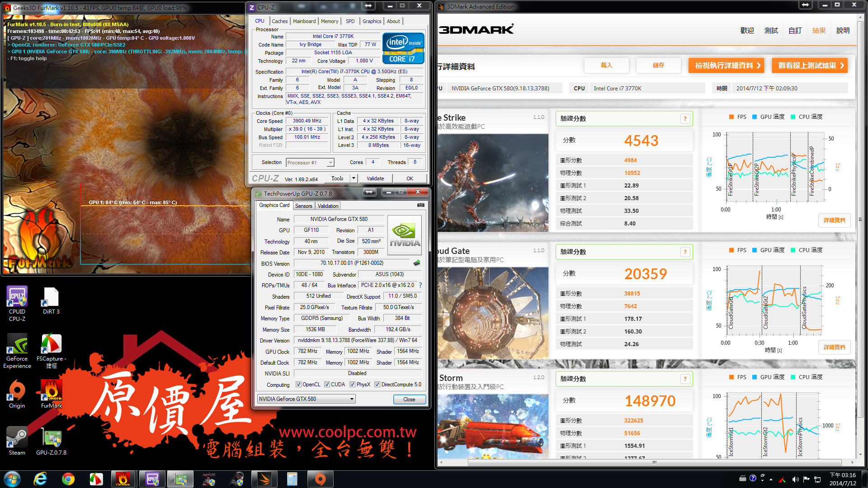Toggle the DirectCompute 5.0 checkbox in GPU-Z
The height and width of the screenshot is (488, 868).
pyautogui.click(x=377, y=385)
